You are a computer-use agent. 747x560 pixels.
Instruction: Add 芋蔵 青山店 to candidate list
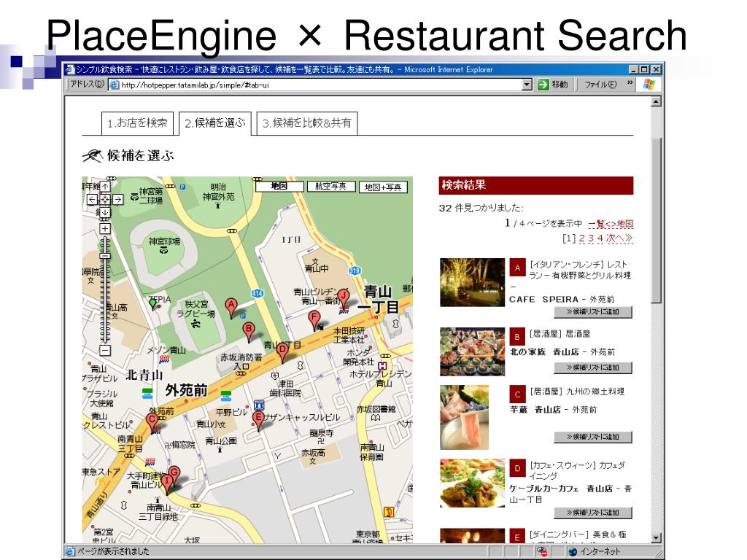click(x=592, y=437)
